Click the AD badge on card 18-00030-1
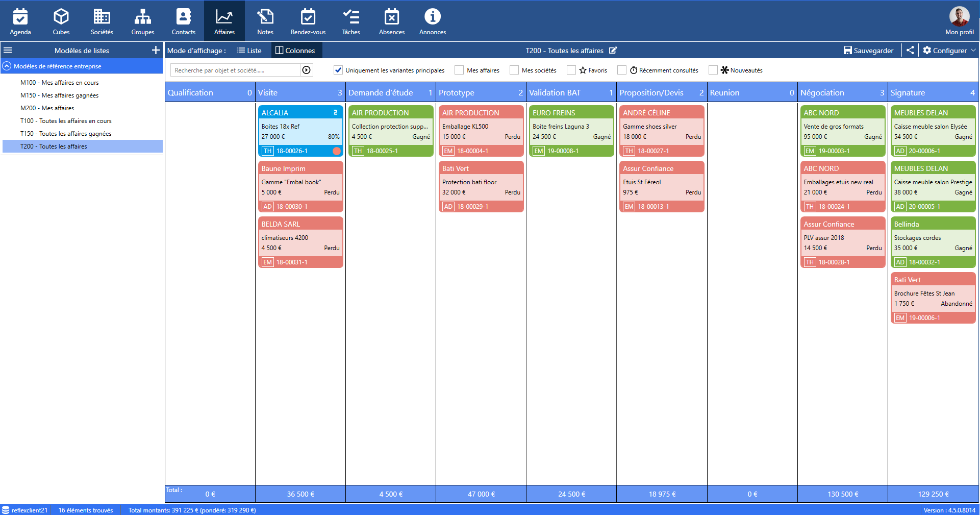The width and height of the screenshot is (980, 515). (267, 207)
